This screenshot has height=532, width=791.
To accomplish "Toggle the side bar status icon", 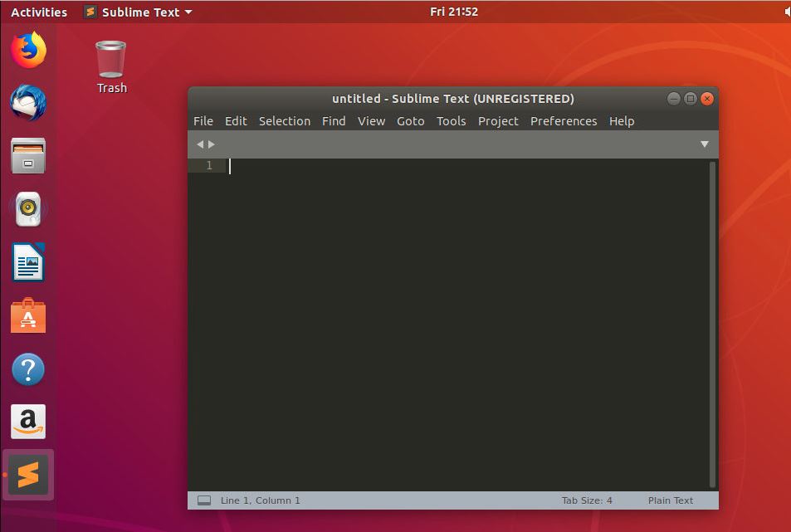I will tap(204, 500).
